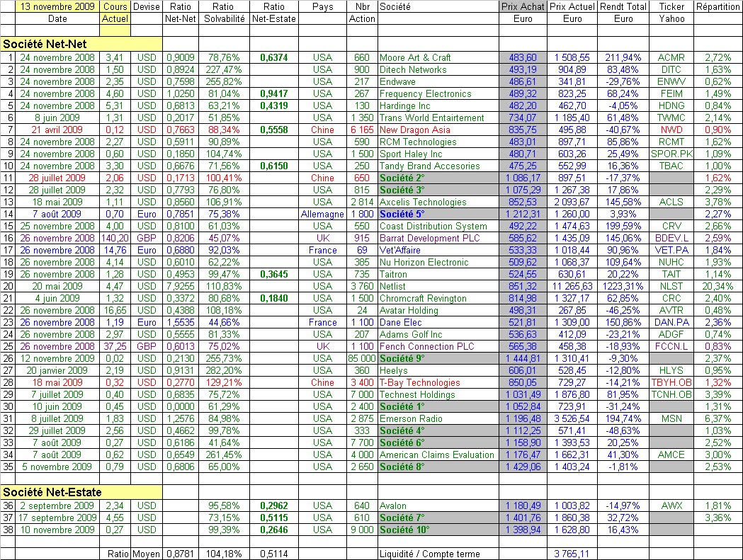Click the 'Barrat Development PLC' cell

(438, 239)
